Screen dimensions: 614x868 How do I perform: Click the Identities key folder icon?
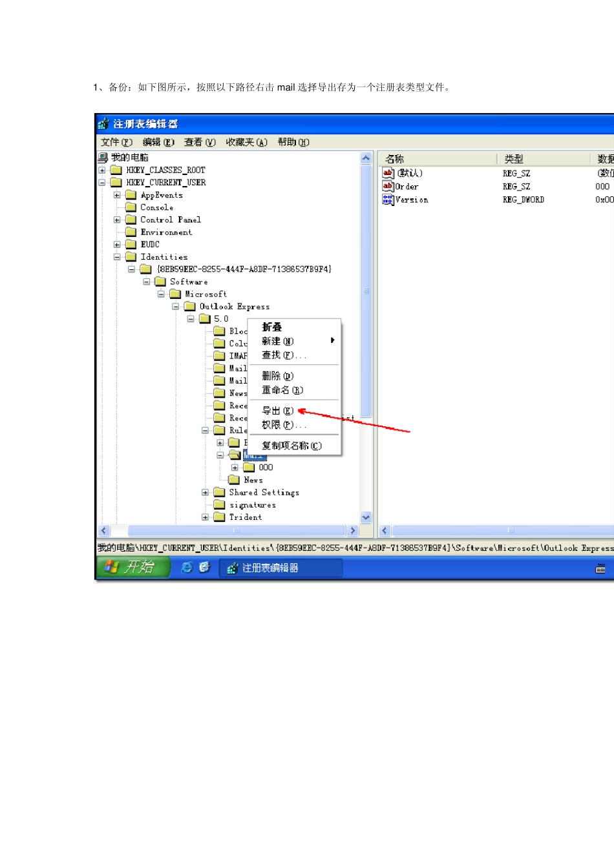(131, 256)
